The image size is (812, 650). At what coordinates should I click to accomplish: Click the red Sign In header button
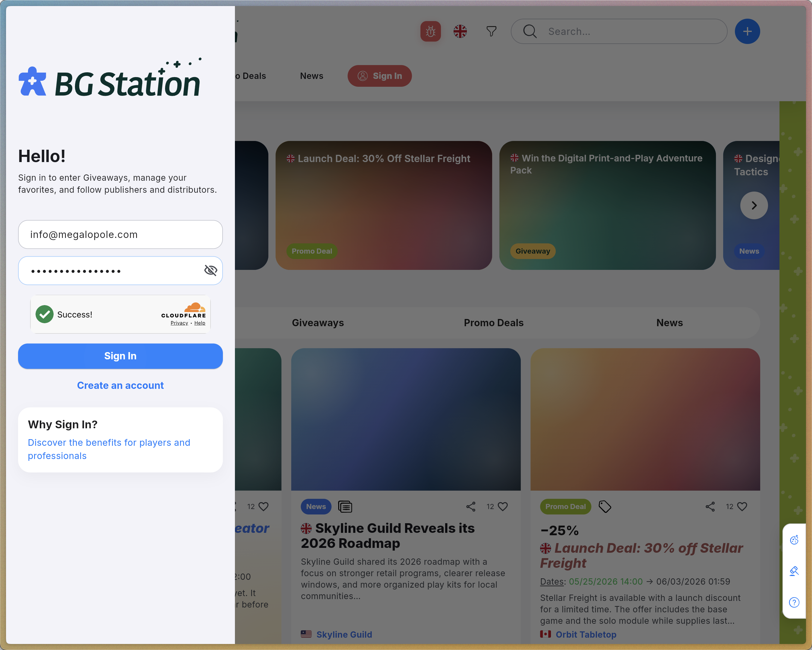coord(379,76)
